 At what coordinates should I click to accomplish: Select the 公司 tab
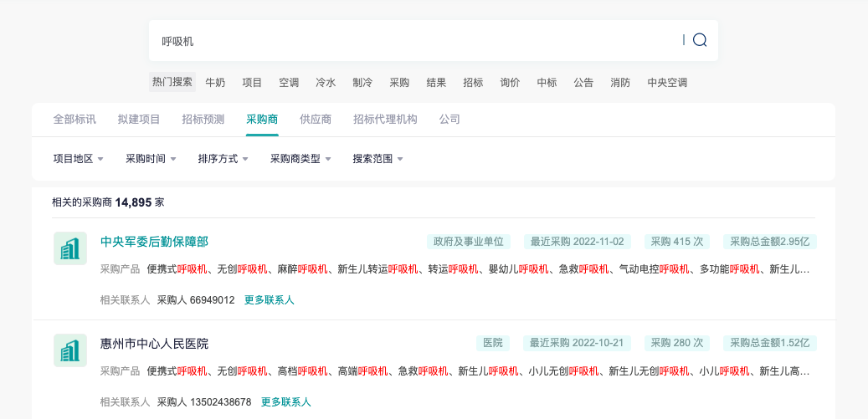[x=449, y=120]
